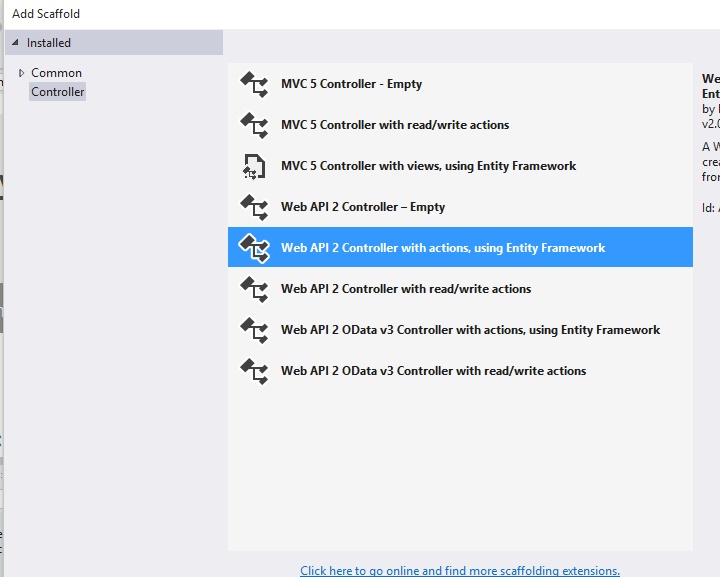Pick Web API 2 Controller with read/write actions
The height and width of the screenshot is (577, 720).
point(460,289)
